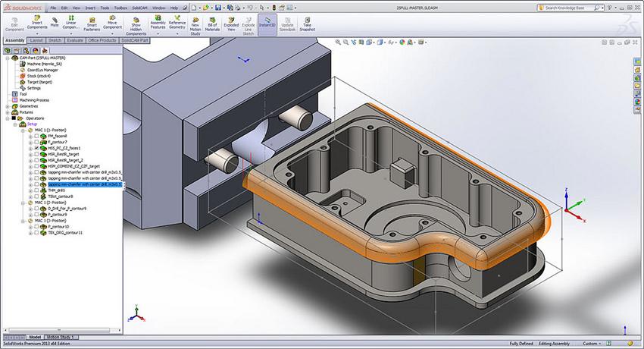Switch to the SolidCAM Part tab

tap(134, 40)
